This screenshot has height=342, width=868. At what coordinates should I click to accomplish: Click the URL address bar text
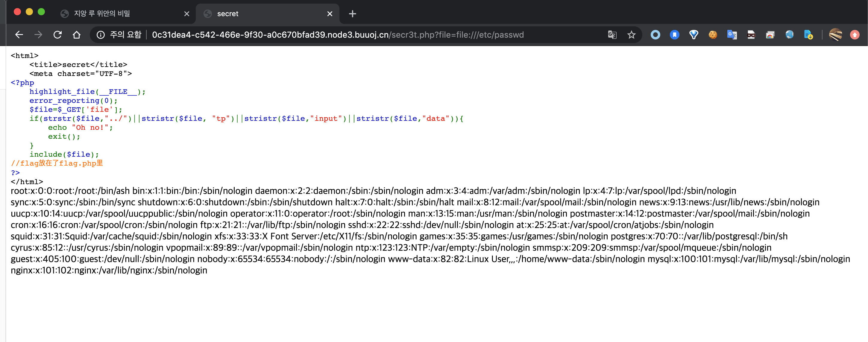tap(337, 35)
